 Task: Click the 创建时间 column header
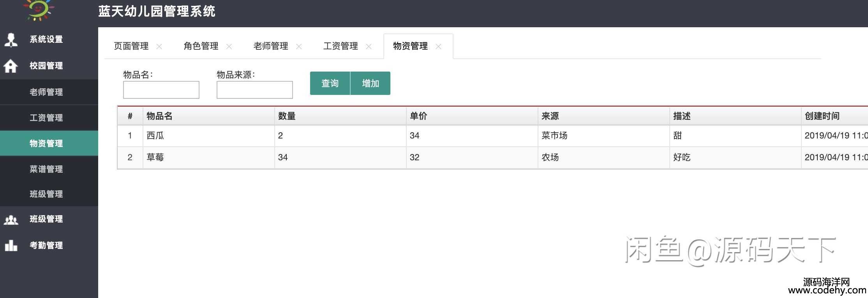coord(835,116)
